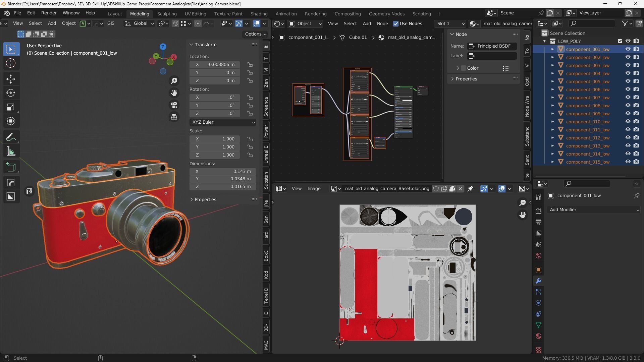
Task: Open the Render menu
Action: [49, 13]
